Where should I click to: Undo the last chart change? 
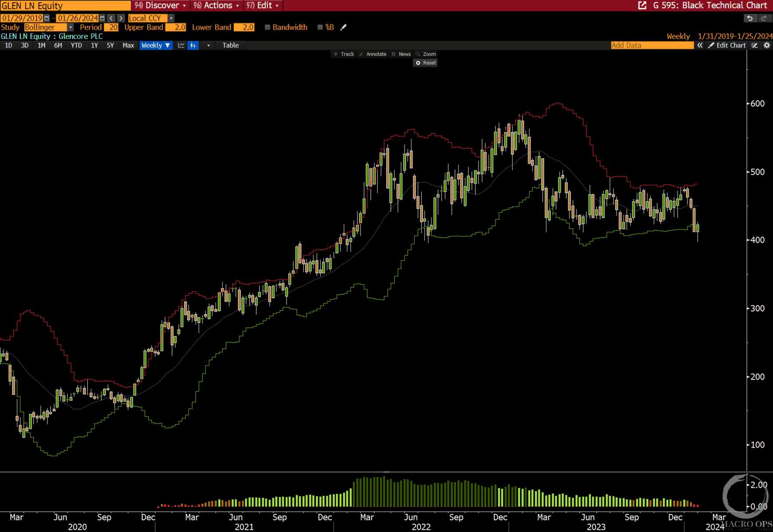[x=750, y=18]
